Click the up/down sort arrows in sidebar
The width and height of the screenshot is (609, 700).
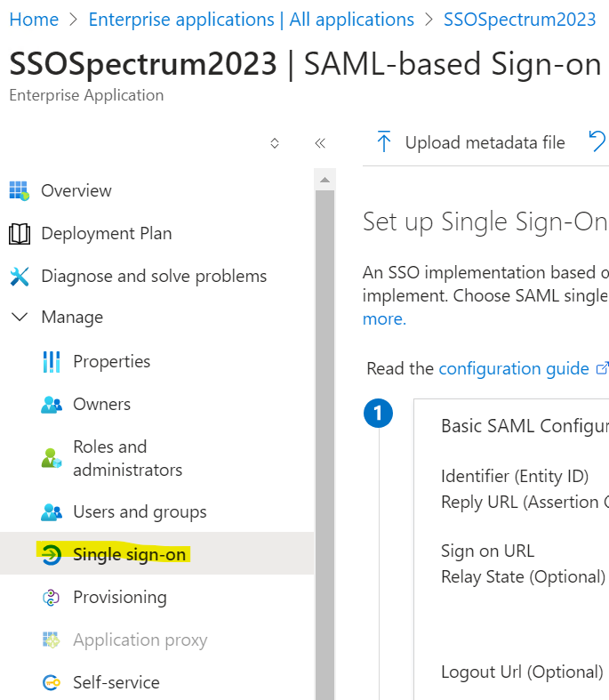click(275, 143)
